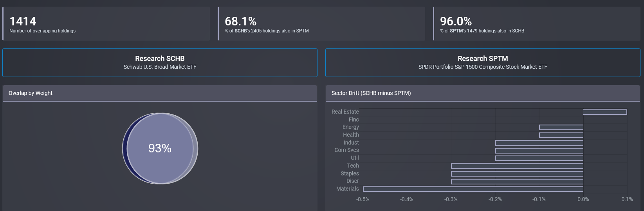The image size is (644, 211).
Task: Select the 96.0% statistic
Action: click(456, 21)
